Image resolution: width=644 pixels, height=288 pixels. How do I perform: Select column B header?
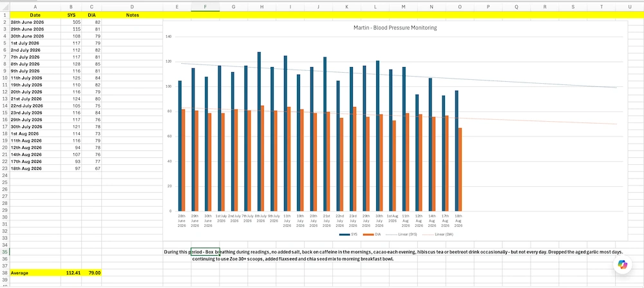tap(71, 7)
